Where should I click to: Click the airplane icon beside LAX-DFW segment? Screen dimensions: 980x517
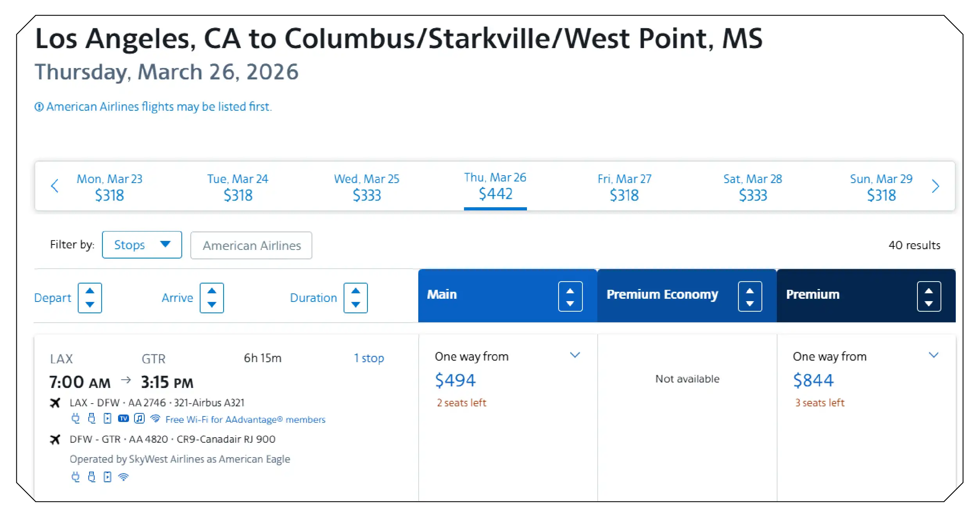point(56,402)
